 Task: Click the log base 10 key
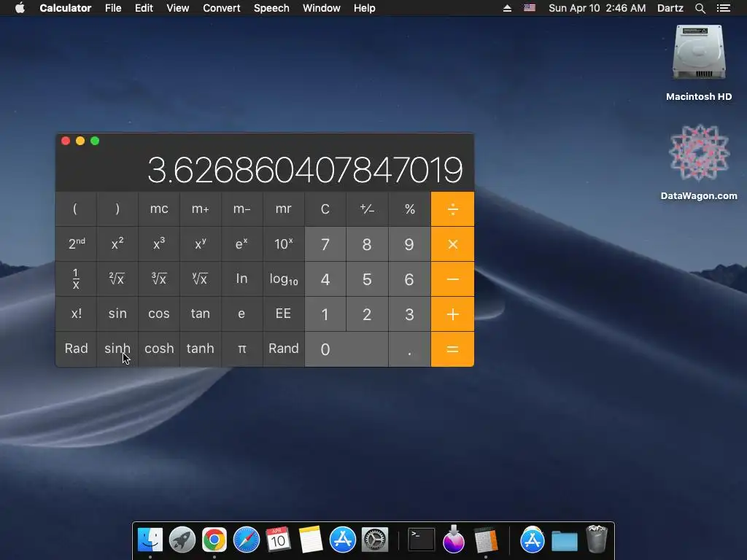[x=284, y=279]
